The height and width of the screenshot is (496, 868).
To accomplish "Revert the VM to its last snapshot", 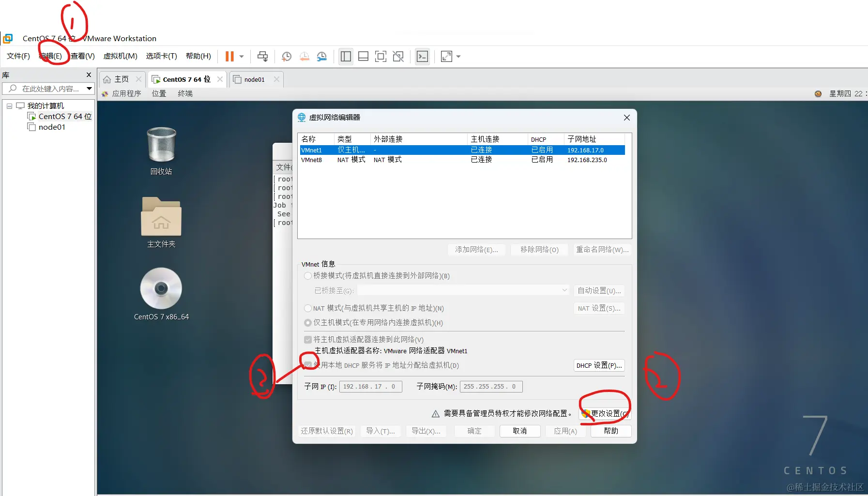I will coord(305,57).
